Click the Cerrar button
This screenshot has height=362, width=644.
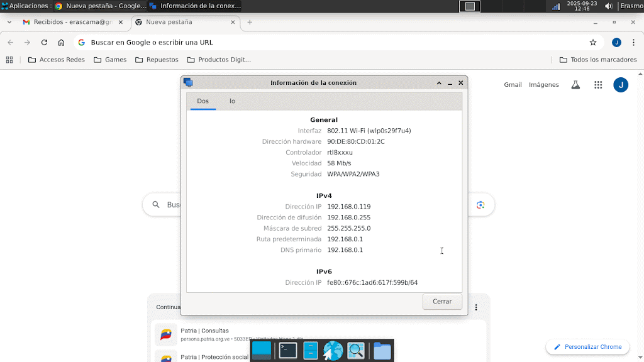tap(442, 301)
